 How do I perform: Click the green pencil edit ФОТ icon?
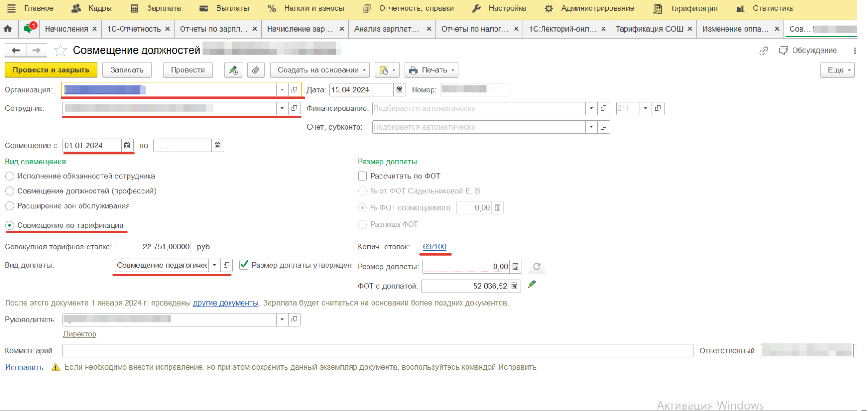click(x=532, y=284)
